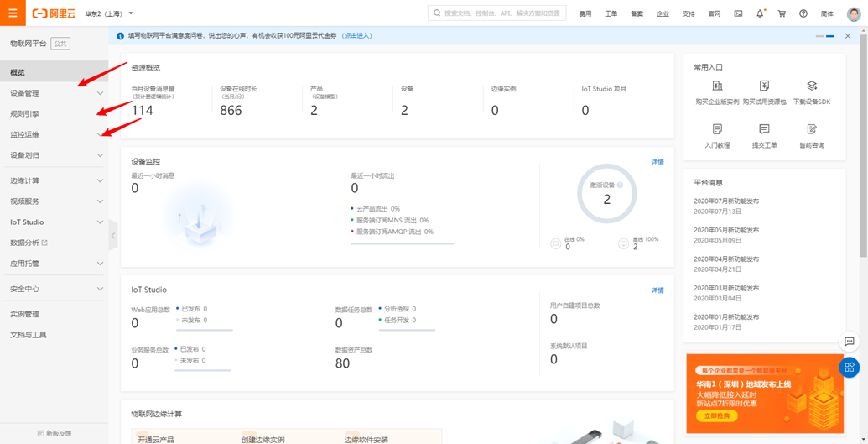Screen dimensions: 868x444
Task: Open 提交工单 shortcut icon
Action: click(x=765, y=129)
